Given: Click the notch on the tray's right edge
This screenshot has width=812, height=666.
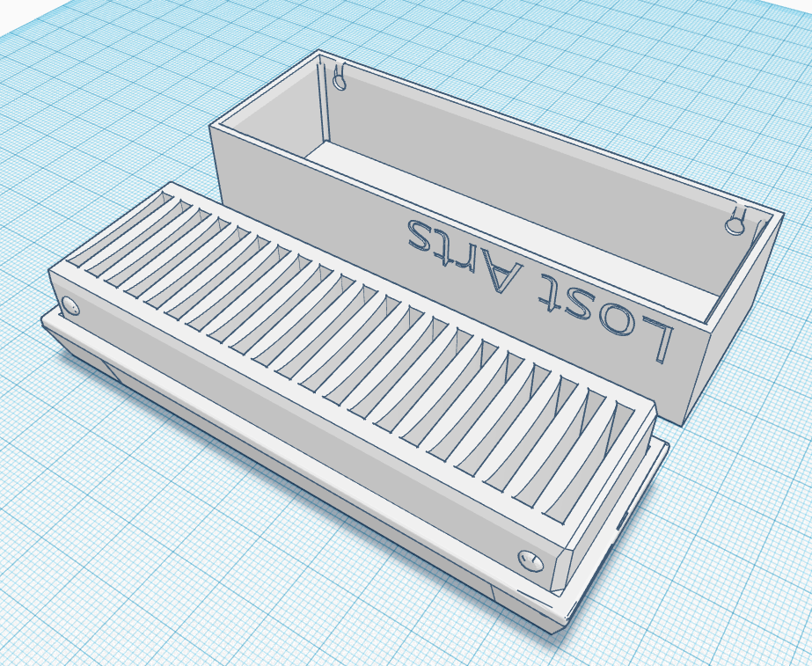Looking at the screenshot, I should [x=620, y=522].
